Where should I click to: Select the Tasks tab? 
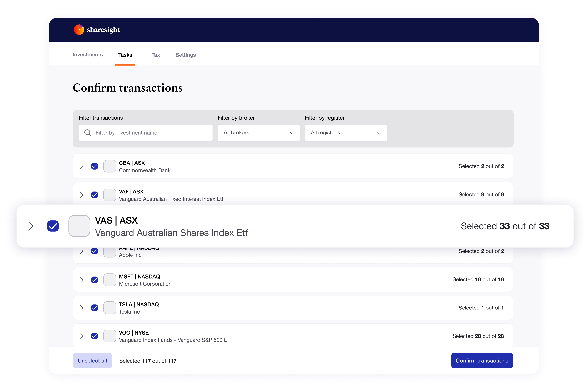pyautogui.click(x=125, y=55)
